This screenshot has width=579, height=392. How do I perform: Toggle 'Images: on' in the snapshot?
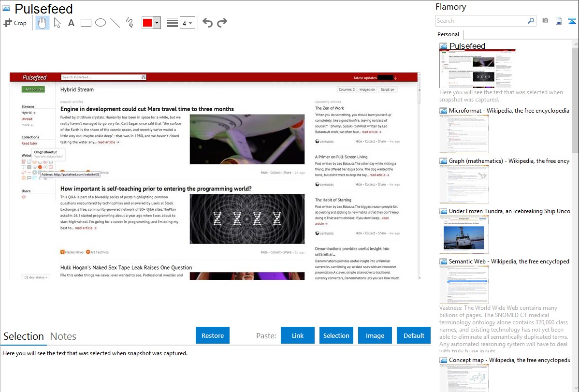pos(367,89)
